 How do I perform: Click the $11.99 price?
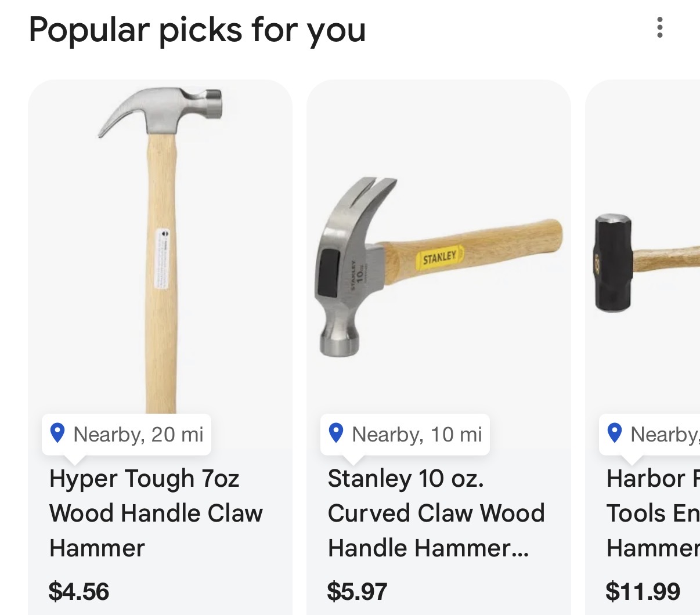click(x=643, y=592)
